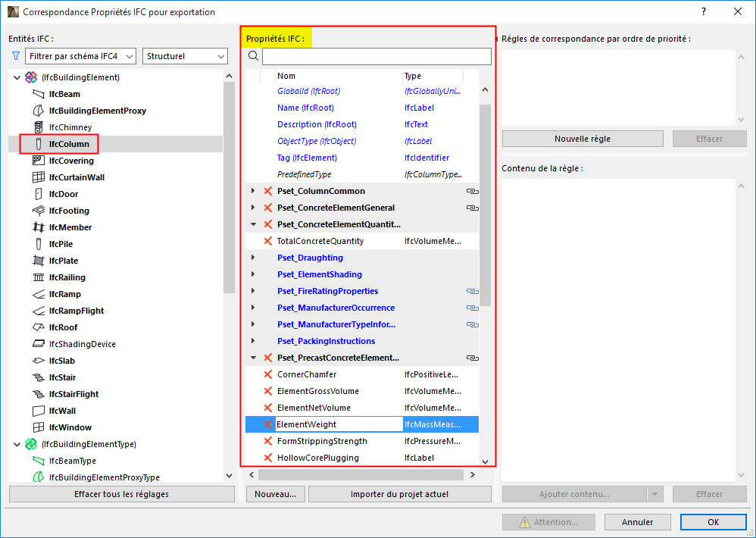Viewport: 756px width, 538px height.
Task: Open the Structurel dropdown
Action: (185, 56)
